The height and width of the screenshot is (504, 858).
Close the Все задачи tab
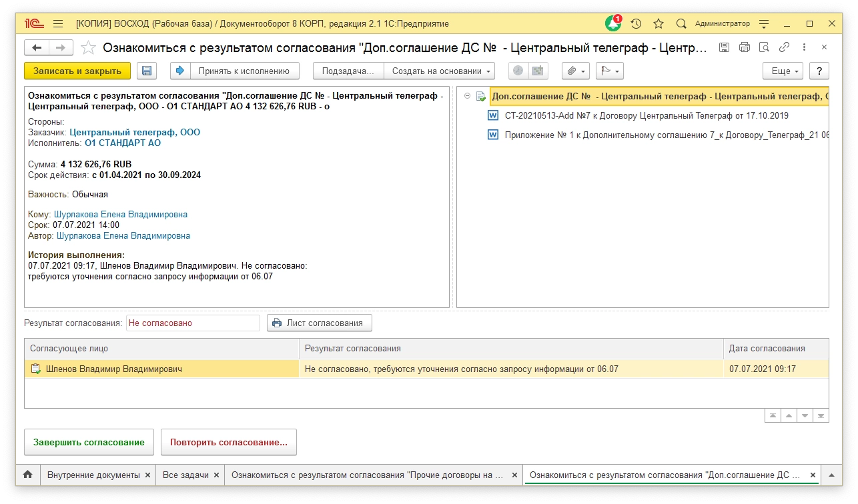[216, 475]
